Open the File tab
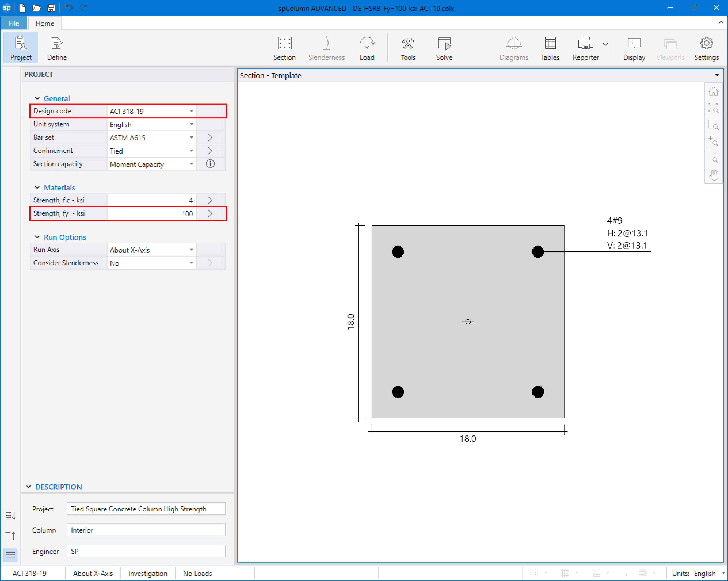This screenshot has height=581, width=728. point(14,23)
